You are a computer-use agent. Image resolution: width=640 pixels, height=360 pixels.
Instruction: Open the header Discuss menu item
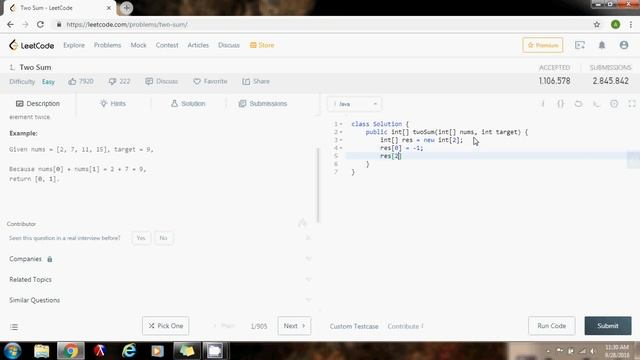pos(229,45)
